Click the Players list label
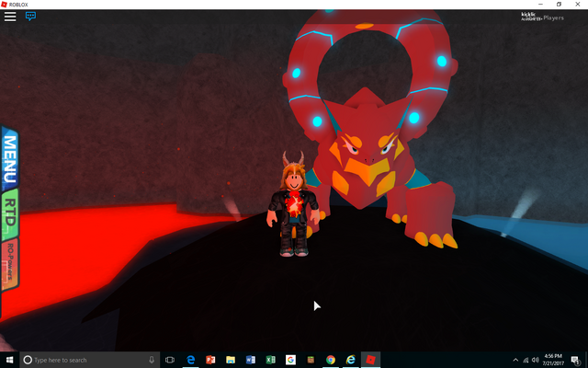The image size is (588, 368). 553,17
